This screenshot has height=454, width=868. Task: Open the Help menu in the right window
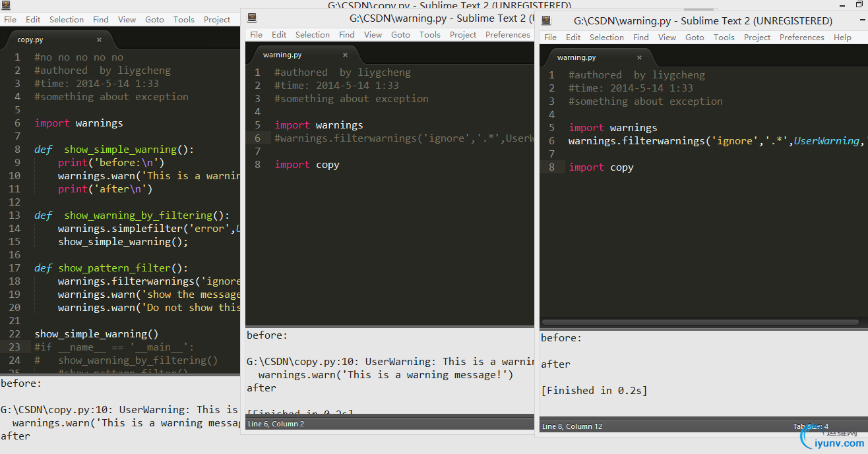(842, 38)
